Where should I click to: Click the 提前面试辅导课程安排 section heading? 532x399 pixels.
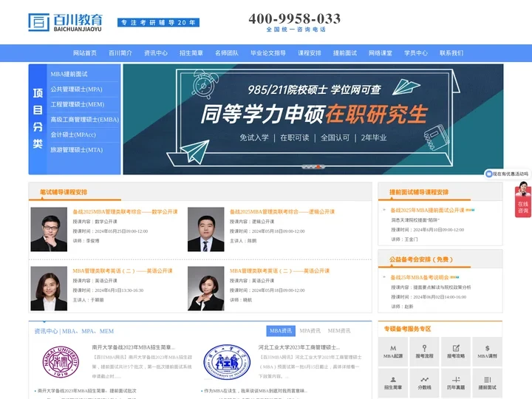point(419,192)
